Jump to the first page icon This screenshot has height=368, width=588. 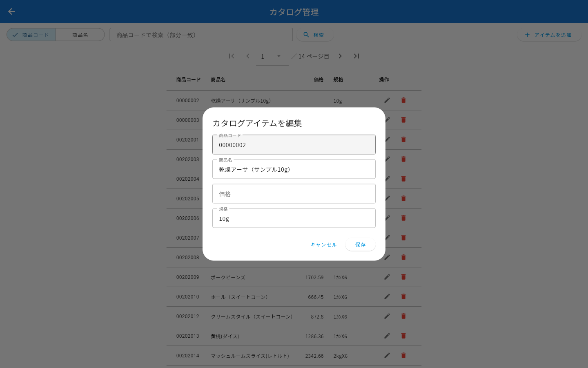(232, 56)
